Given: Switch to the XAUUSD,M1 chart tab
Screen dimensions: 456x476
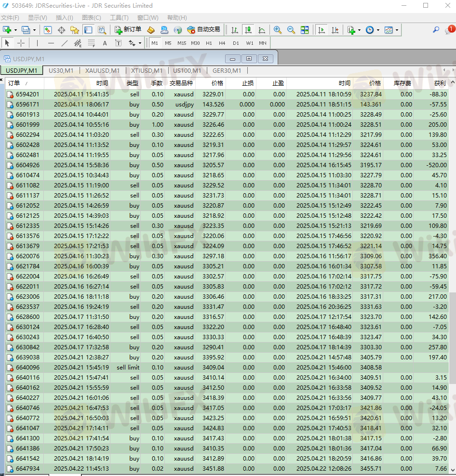Looking at the screenshot, I should (102, 70).
